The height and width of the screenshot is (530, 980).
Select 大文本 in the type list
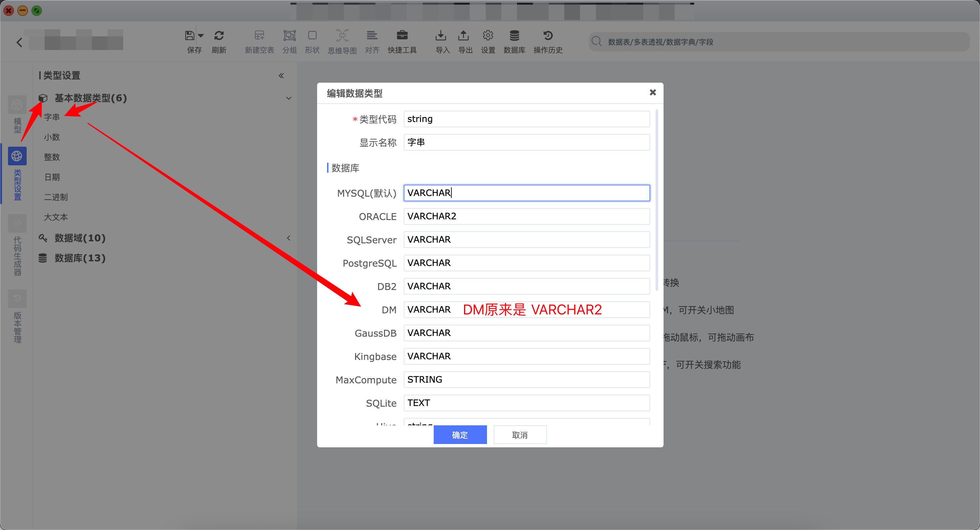(56, 217)
